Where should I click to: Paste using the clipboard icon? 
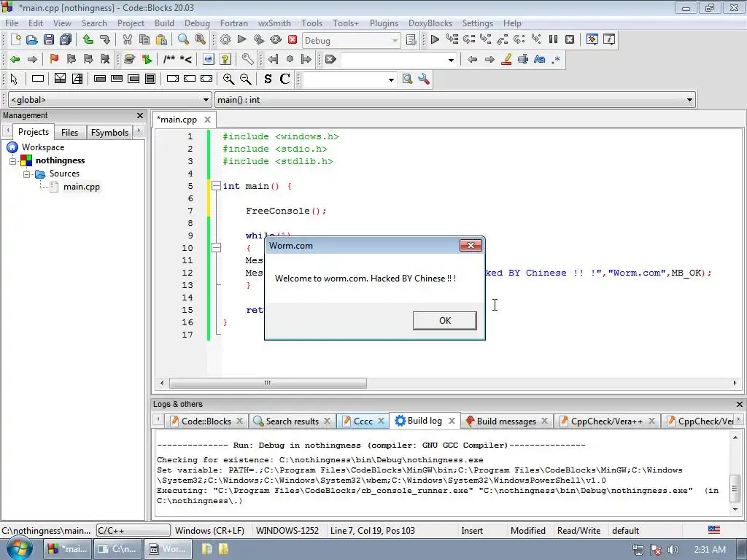[x=161, y=39]
